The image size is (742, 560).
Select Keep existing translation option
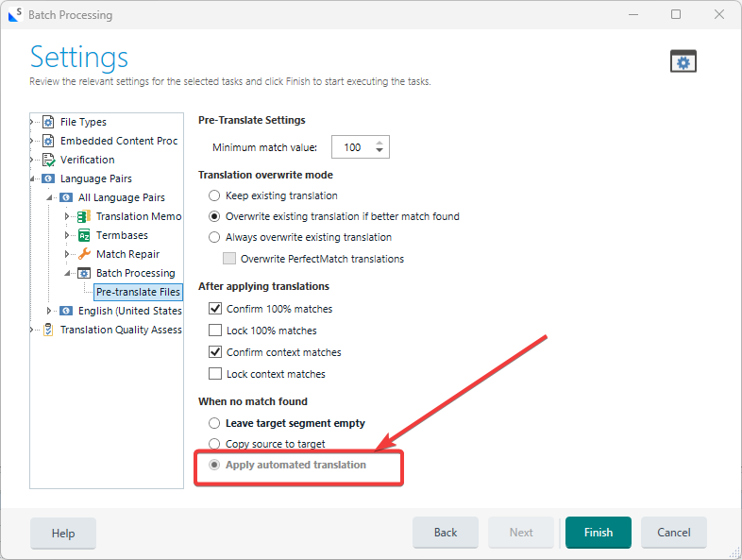(x=214, y=195)
